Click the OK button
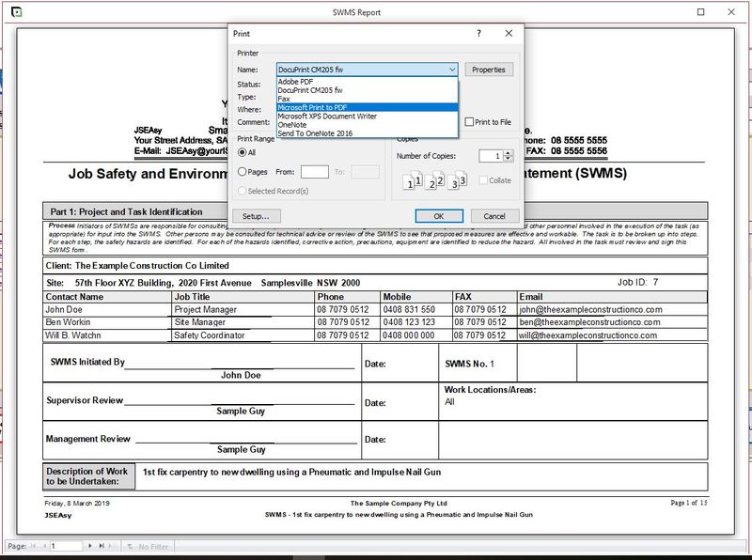The height and width of the screenshot is (560, 752). coord(439,216)
